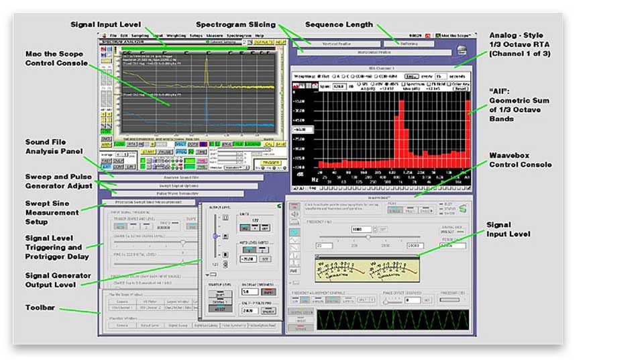Click the Vertical Profile window bar
Viewport: 644px width, 362px height.
click(336, 44)
